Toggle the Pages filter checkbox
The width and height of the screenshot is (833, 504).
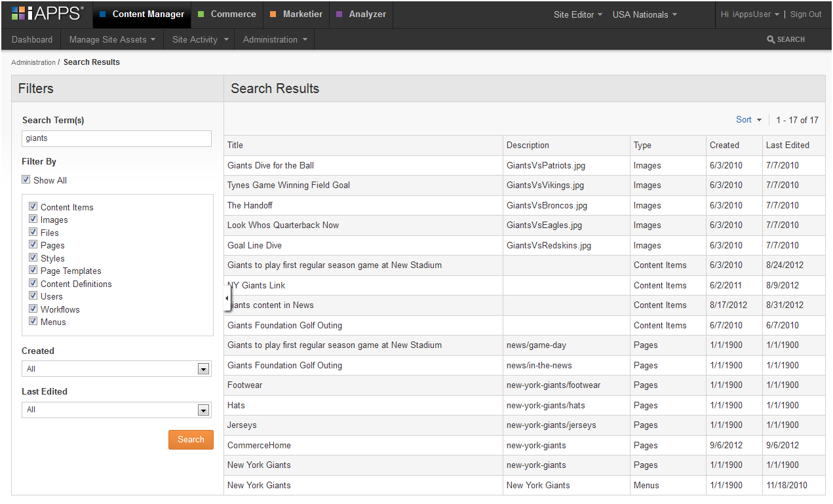tap(33, 245)
